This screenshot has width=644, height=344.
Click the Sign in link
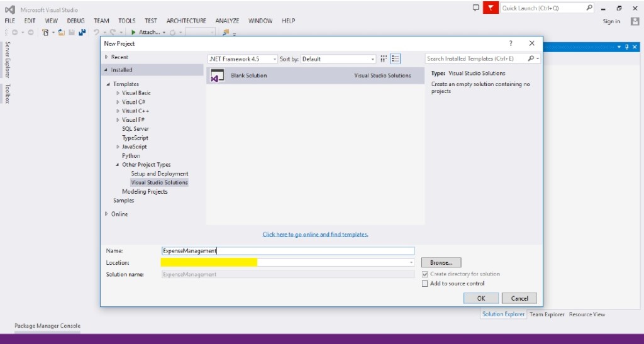(x=611, y=21)
